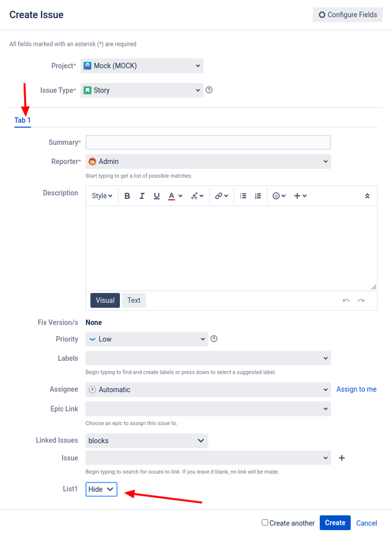This screenshot has height=534, width=392.
Task: Select the Tab 1 tab
Action: click(22, 120)
